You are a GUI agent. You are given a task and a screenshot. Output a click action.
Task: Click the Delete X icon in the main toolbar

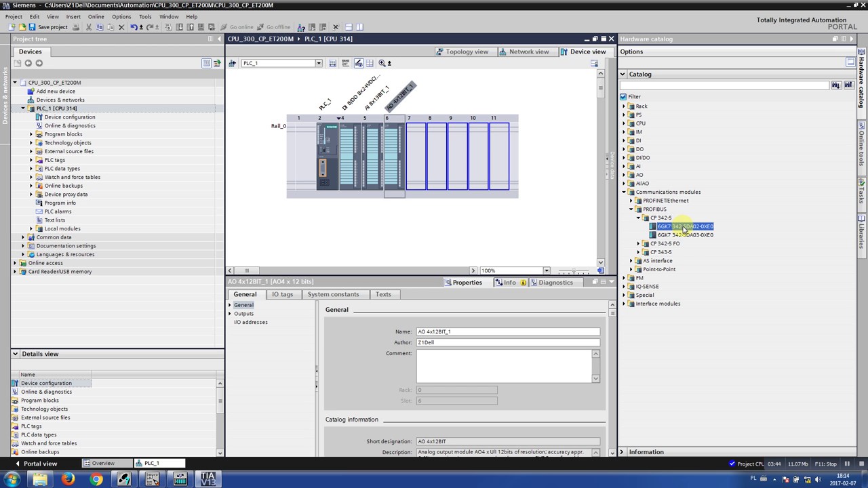[x=121, y=27]
